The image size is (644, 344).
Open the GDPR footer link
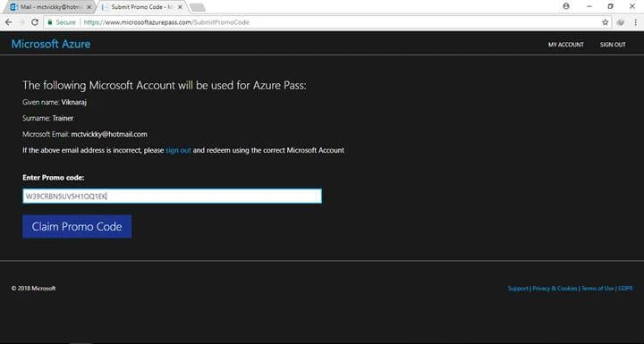(x=625, y=289)
